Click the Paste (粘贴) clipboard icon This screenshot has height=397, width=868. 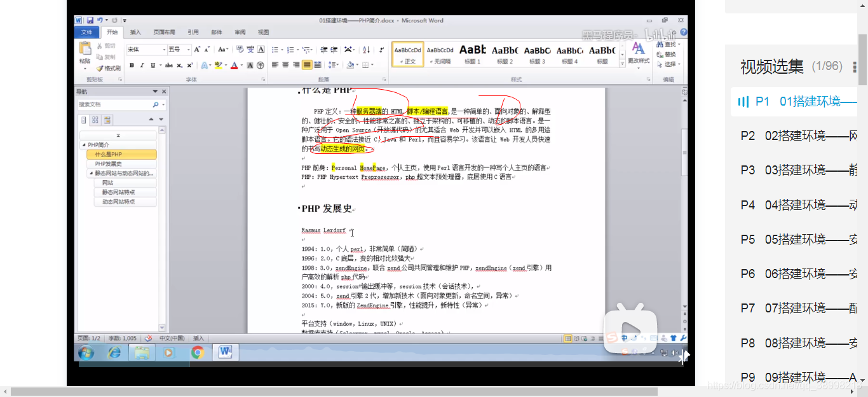85,48
